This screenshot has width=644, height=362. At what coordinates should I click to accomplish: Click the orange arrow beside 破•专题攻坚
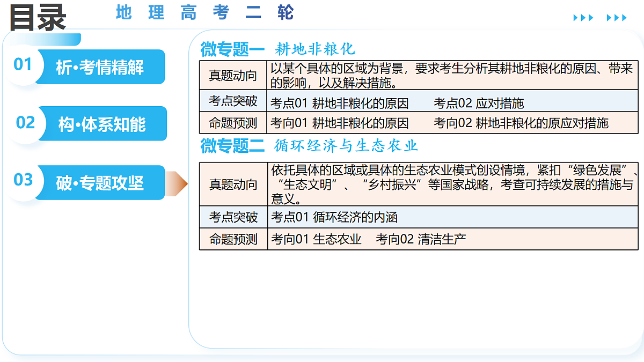(x=177, y=184)
